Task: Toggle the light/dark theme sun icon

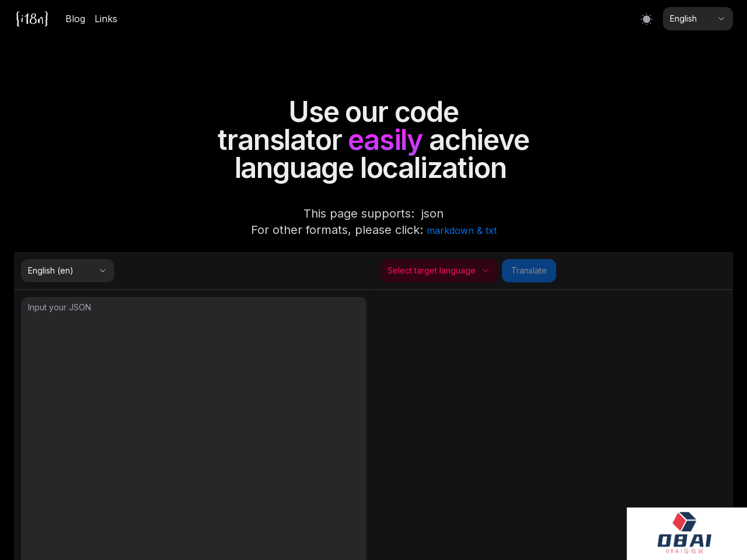Action: (647, 19)
